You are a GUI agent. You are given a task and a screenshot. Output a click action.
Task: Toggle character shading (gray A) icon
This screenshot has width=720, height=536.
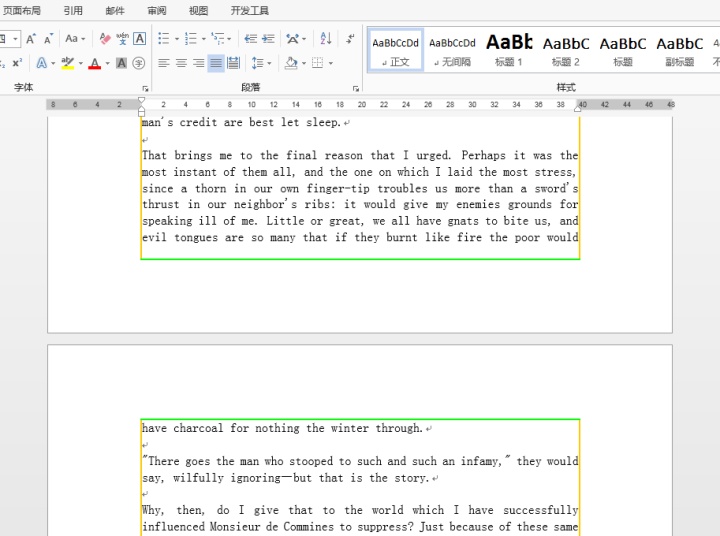click(121, 63)
